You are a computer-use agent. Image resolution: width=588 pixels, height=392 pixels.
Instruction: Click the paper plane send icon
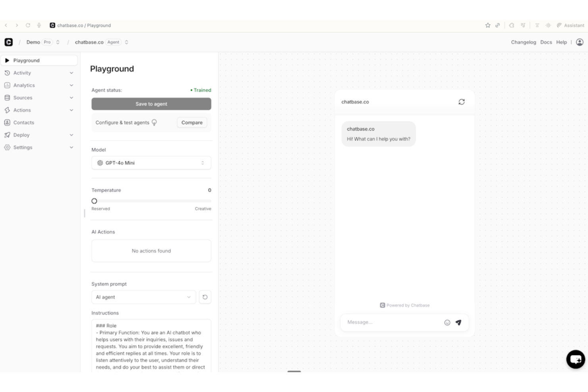point(459,322)
